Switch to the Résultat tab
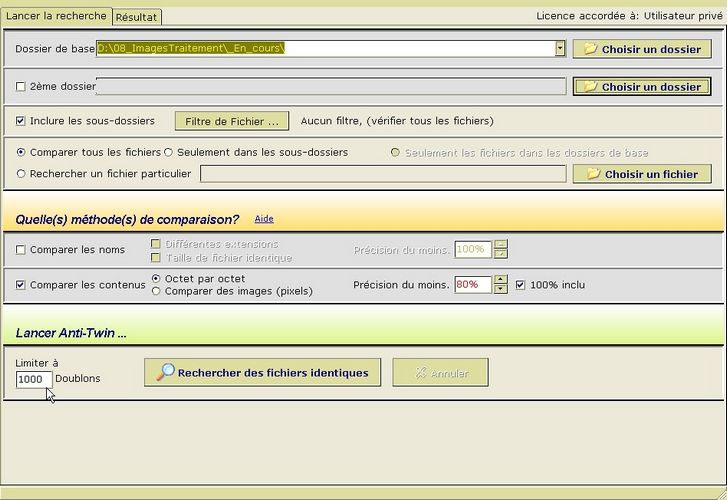The image size is (727, 500). coord(136,17)
